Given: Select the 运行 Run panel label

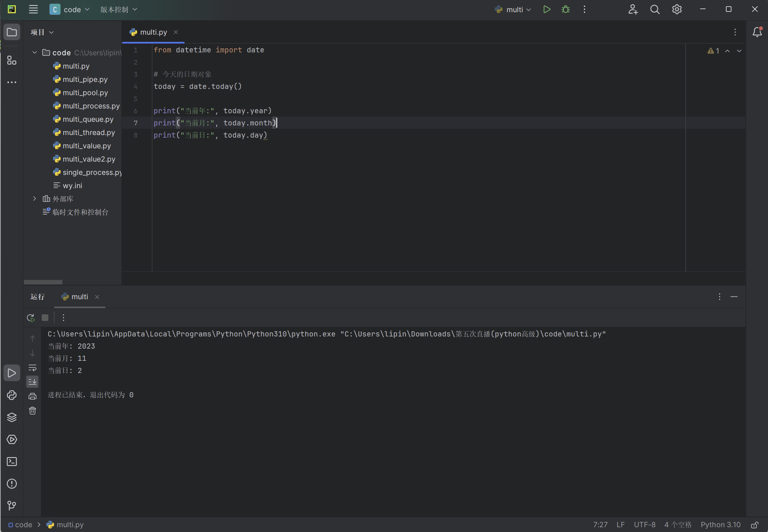Looking at the screenshot, I should pyautogui.click(x=38, y=297).
